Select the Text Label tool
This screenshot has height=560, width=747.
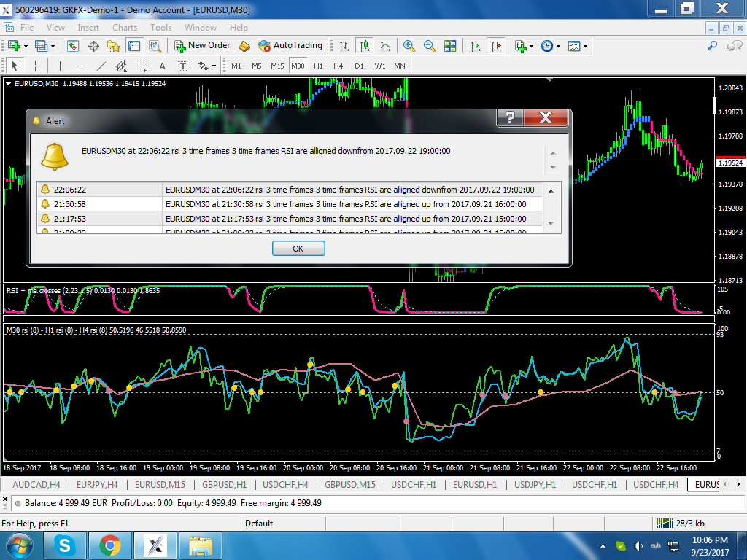click(183, 66)
